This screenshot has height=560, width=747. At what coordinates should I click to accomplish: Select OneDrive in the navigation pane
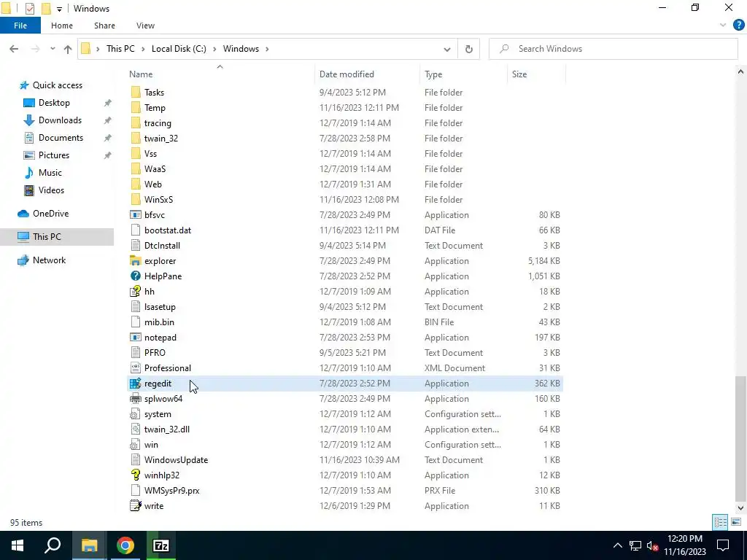(50, 214)
